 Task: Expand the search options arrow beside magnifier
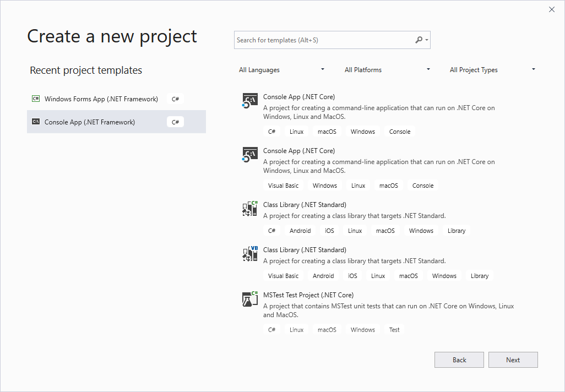427,40
